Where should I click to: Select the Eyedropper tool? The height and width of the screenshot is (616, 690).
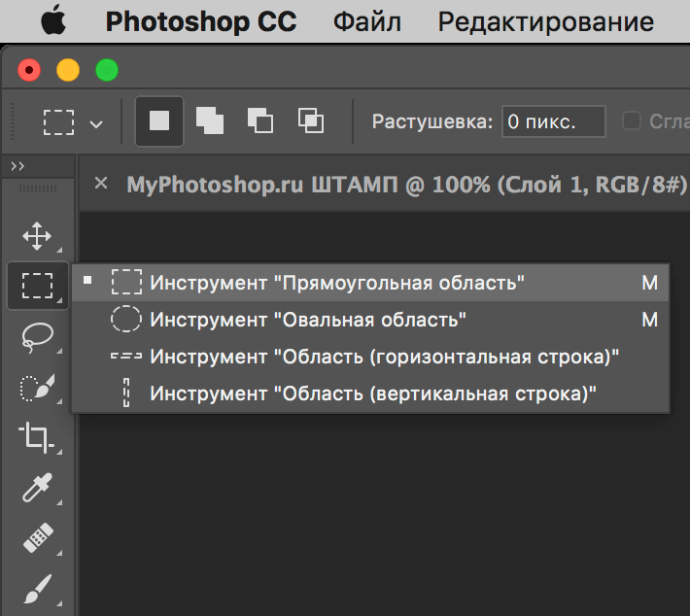coord(37,488)
